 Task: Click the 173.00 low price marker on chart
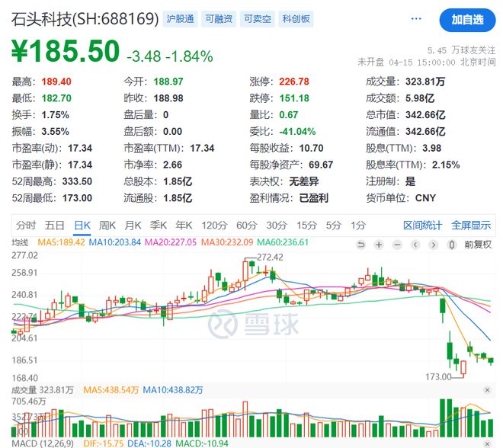(438, 376)
